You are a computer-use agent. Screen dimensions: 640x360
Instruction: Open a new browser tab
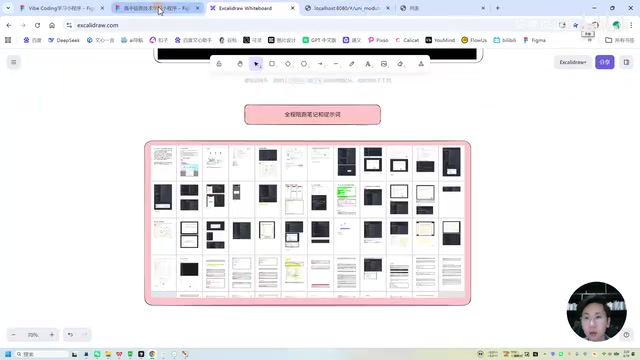click(498, 8)
